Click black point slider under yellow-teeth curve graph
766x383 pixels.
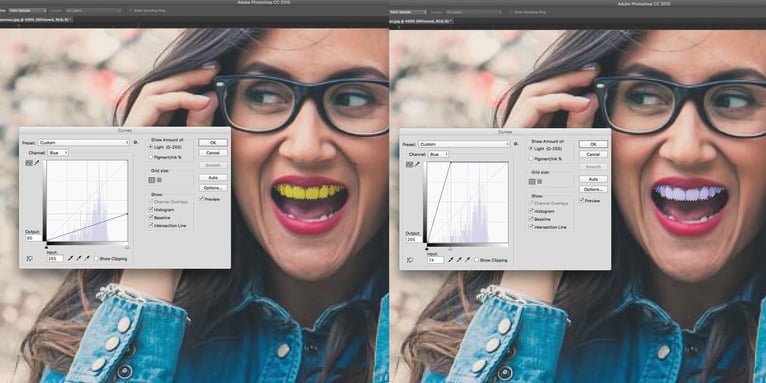(x=46, y=248)
